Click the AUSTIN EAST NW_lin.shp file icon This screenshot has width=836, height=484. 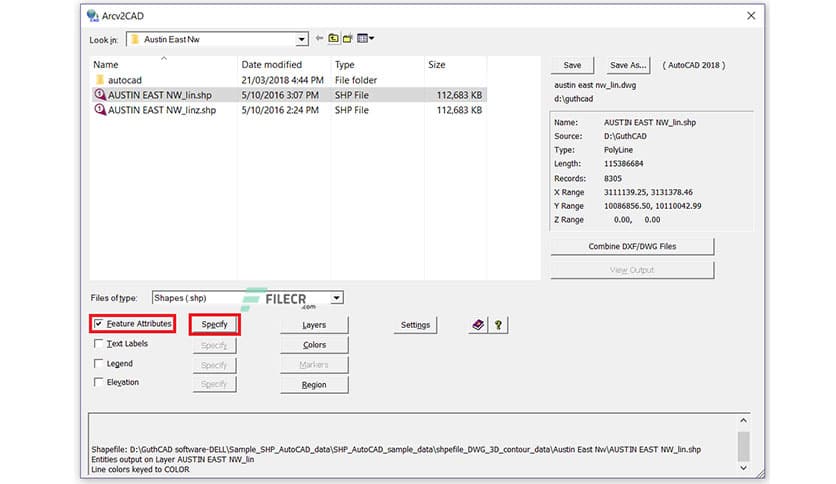pyautogui.click(x=100, y=95)
